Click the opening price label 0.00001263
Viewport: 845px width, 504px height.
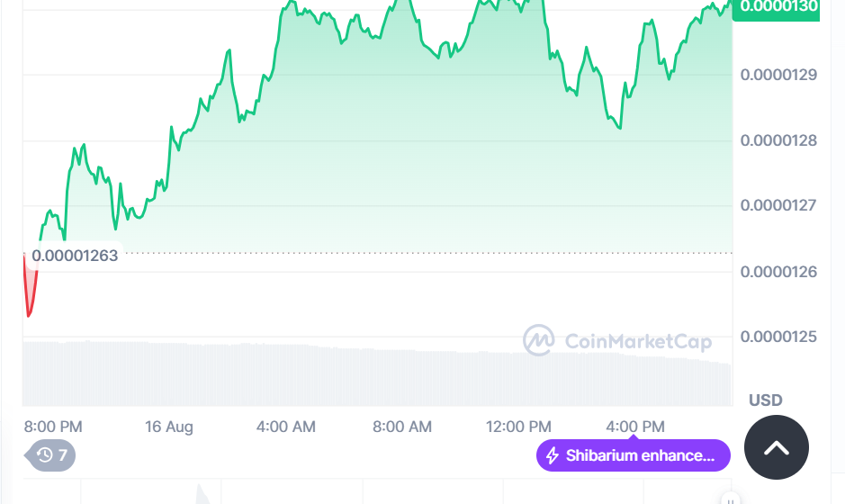pos(75,256)
